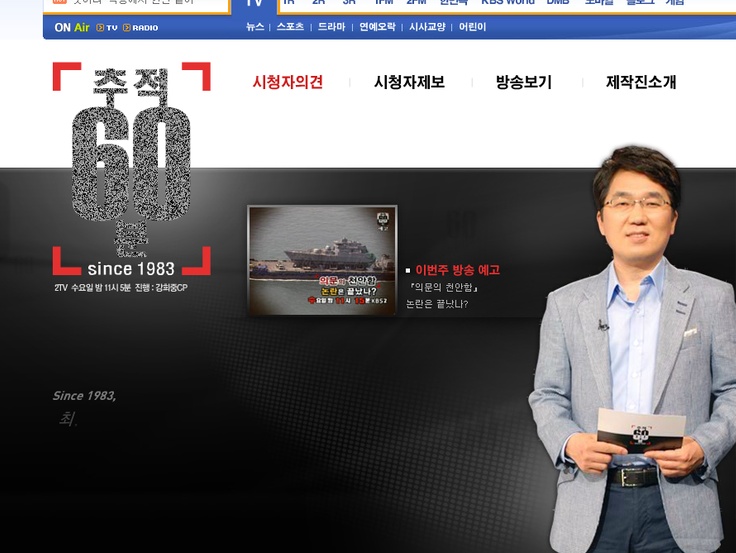Go to the 방송보기 section
The height and width of the screenshot is (553, 736).
[524, 82]
